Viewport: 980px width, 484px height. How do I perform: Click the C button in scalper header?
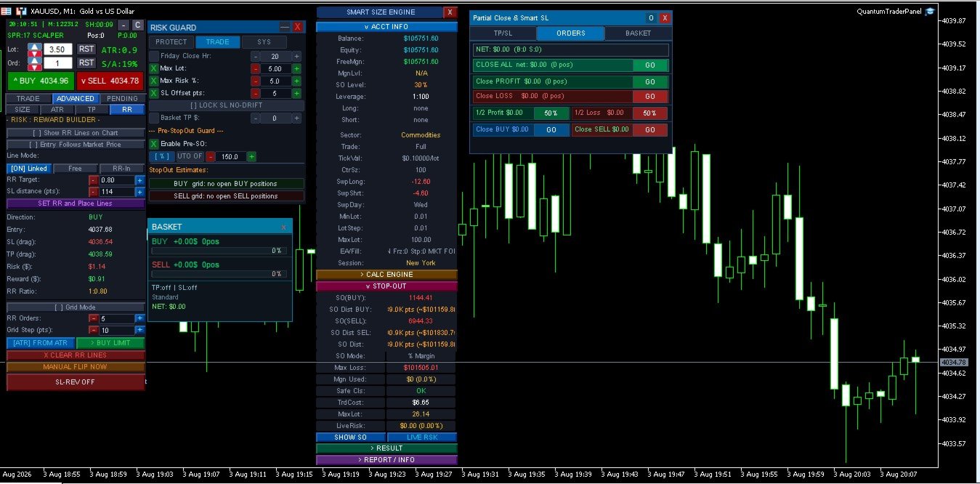tap(138, 25)
